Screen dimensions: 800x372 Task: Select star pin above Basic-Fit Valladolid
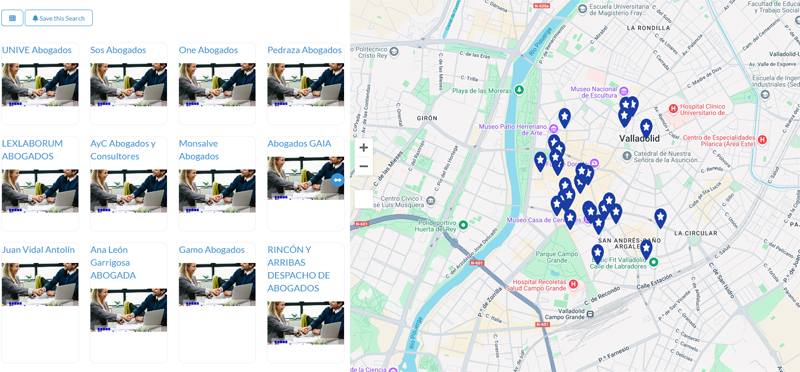pos(597,253)
